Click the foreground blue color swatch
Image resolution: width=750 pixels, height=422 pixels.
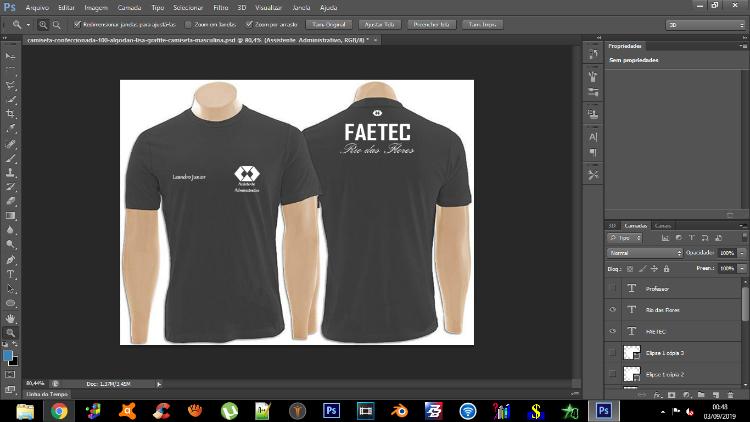(8, 355)
